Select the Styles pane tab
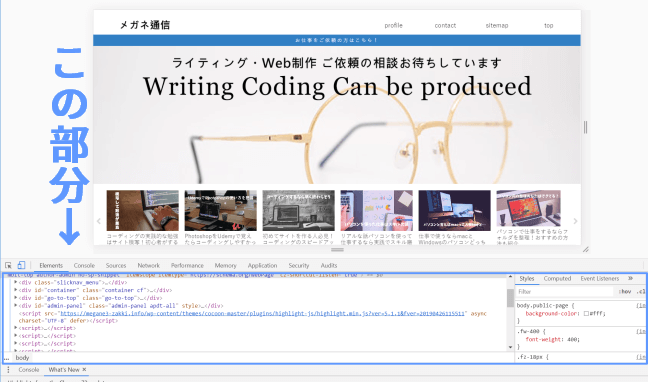 (x=527, y=279)
